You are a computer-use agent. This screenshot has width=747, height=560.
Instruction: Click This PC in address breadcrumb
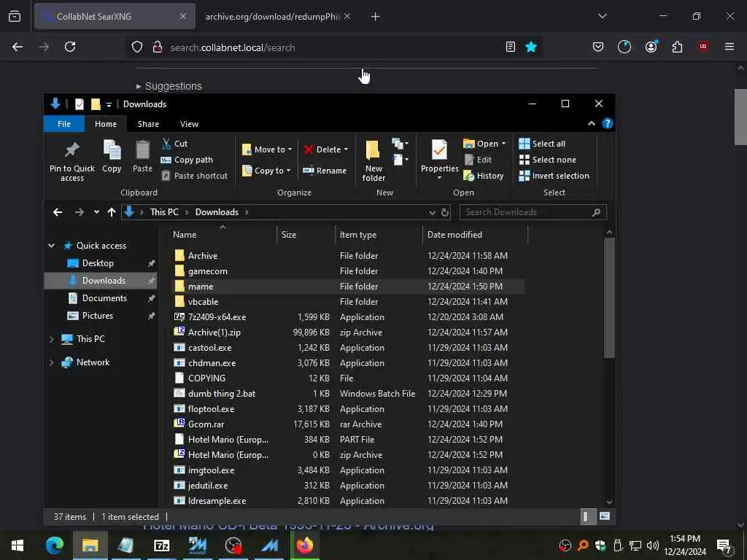[x=164, y=212]
